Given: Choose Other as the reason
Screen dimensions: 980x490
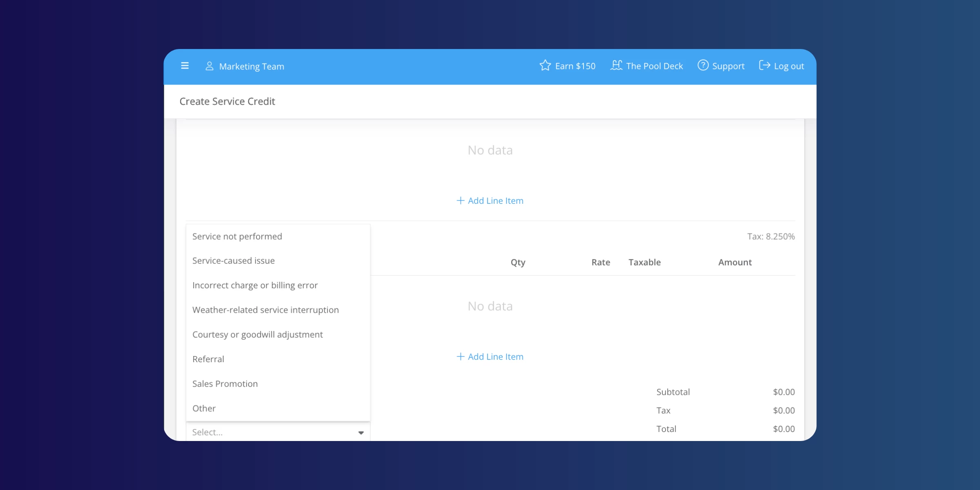Looking at the screenshot, I should [x=204, y=408].
